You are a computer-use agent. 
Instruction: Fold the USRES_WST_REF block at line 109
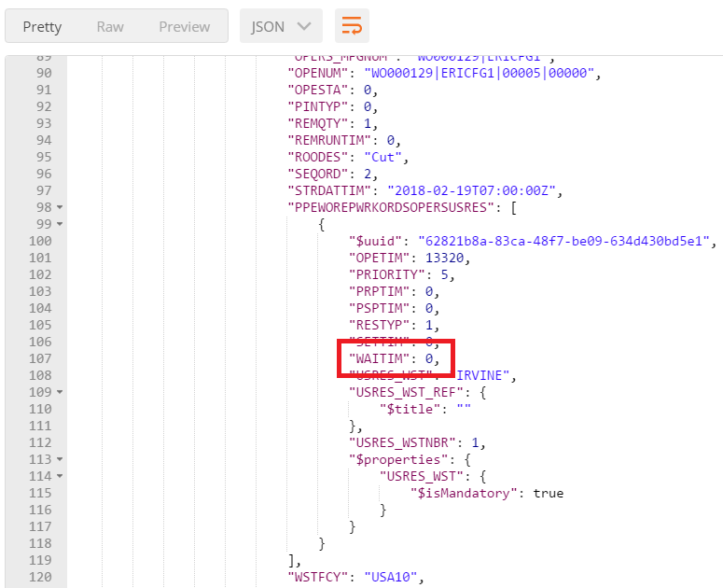[x=60, y=392]
